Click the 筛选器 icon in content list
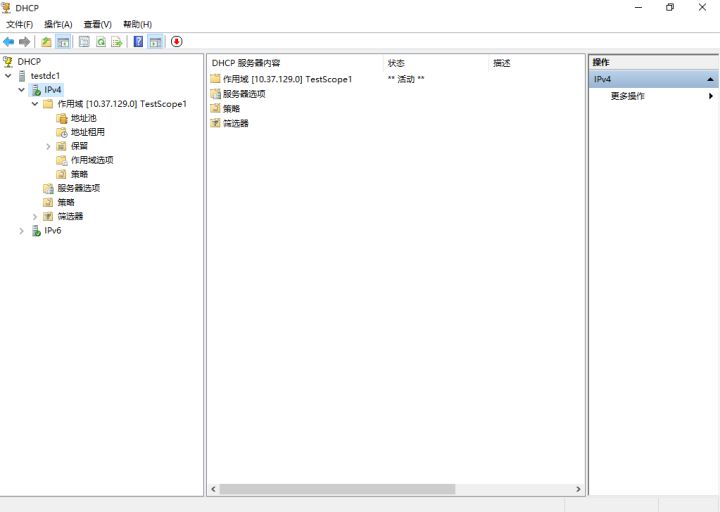Image resolution: width=720 pixels, height=512 pixels. (x=215, y=123)
